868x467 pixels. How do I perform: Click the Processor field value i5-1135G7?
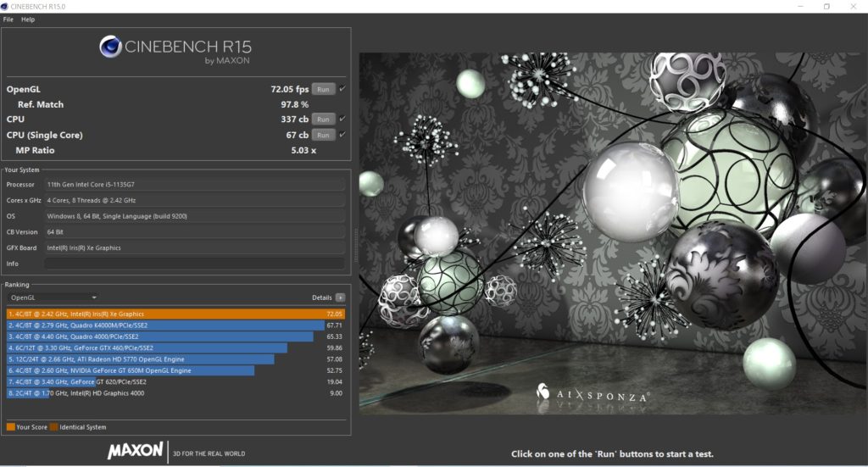194,184
